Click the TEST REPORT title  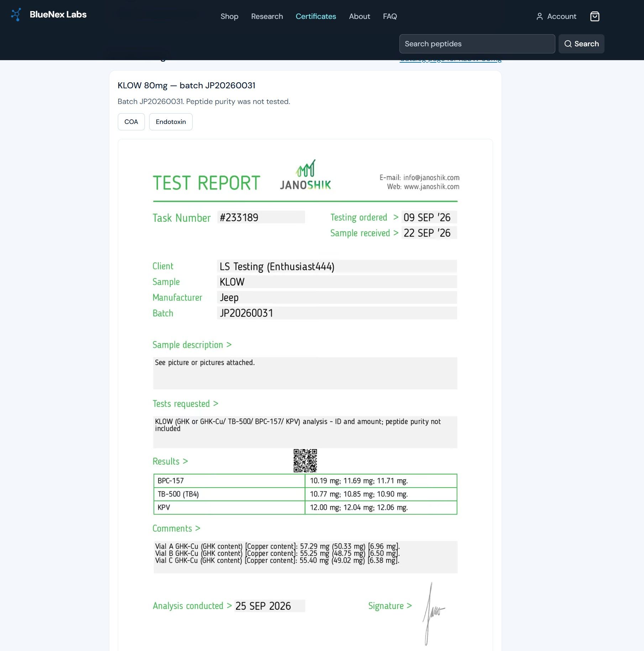(206, 183)
